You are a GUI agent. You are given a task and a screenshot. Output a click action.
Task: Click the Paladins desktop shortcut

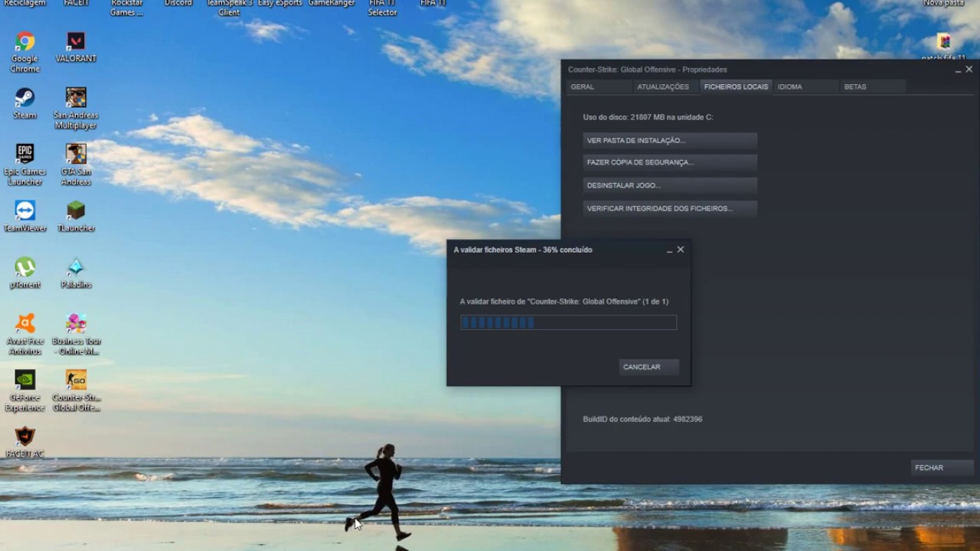pos(76,273)
